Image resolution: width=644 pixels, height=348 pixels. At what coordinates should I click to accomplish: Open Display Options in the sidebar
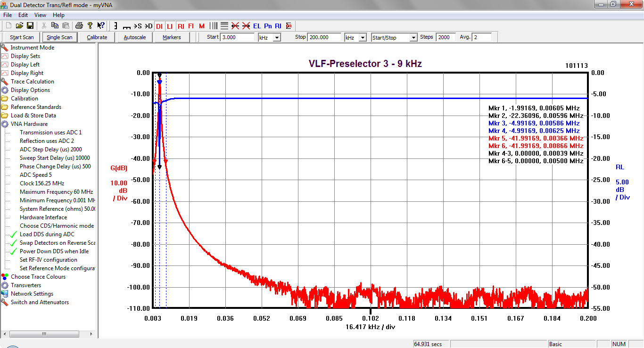pyautogui.click(x=31, y=90)
